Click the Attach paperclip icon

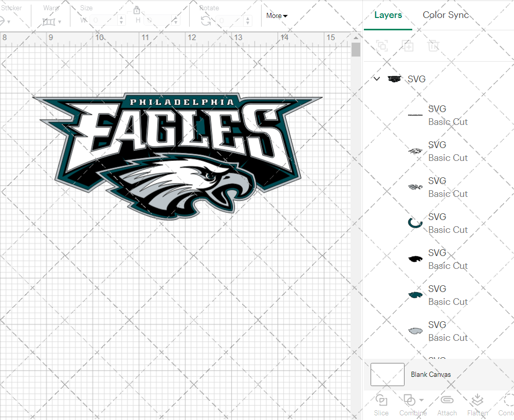[447, 400]
